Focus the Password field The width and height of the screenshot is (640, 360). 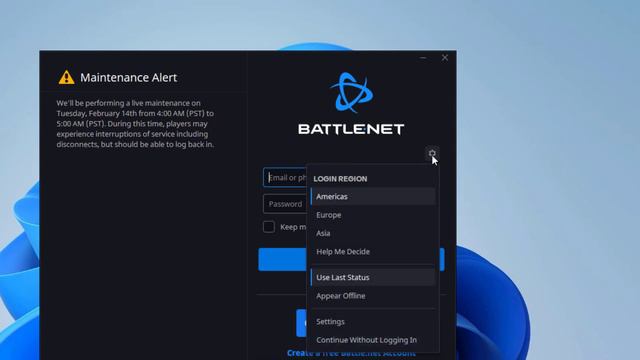285,204
